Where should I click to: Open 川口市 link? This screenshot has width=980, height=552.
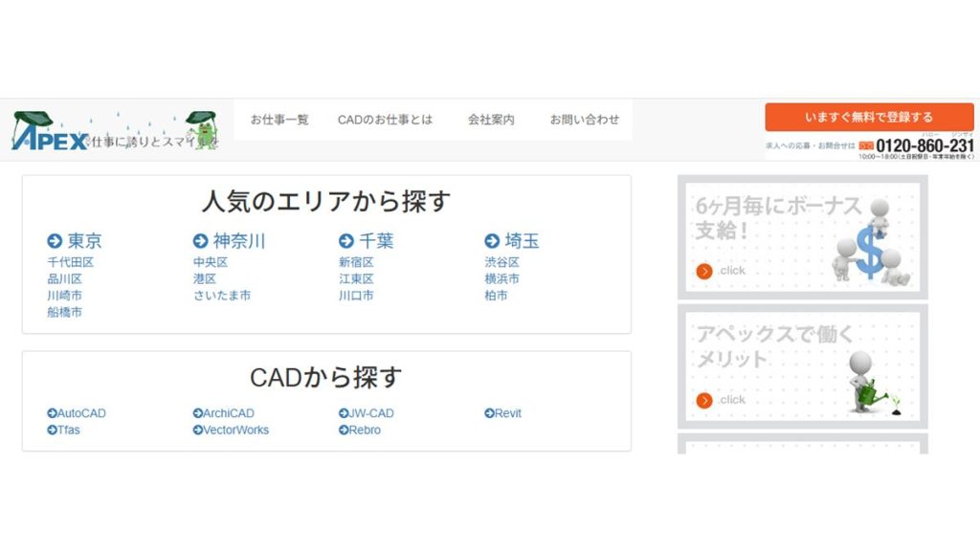(x=356, y=296)
